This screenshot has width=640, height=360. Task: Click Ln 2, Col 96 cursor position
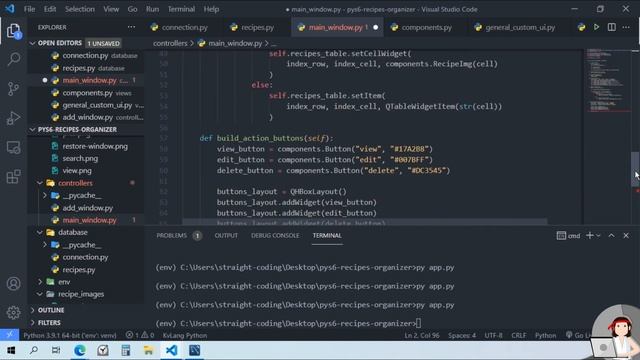coord(422,335)
